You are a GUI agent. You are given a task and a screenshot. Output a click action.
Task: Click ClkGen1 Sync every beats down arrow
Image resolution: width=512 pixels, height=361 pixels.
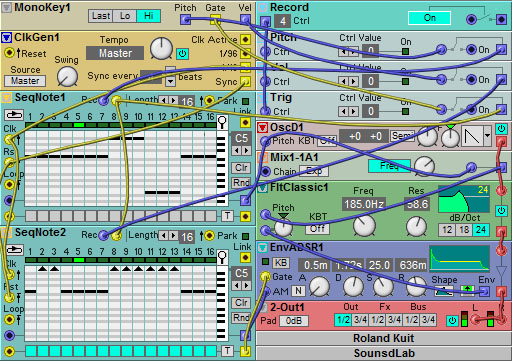170,81
